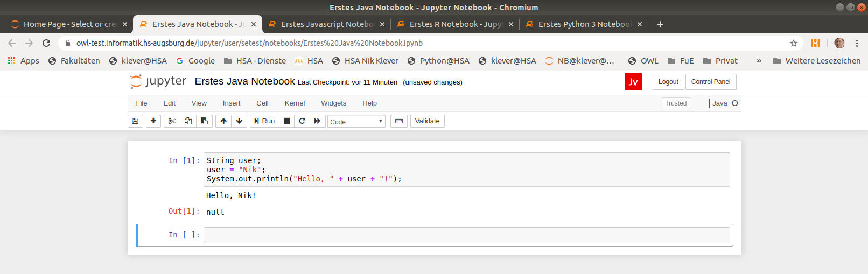Switch to the Erstes R Notebook tab
The width and height of the screenshot is (868, 274).
pos(456,24)
